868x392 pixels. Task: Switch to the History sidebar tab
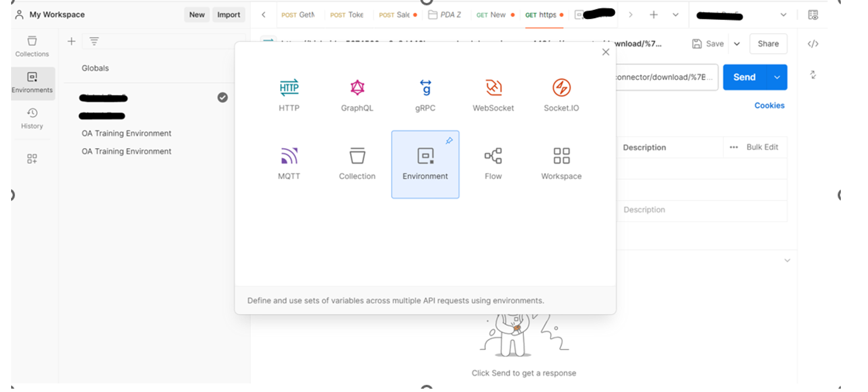32,119
